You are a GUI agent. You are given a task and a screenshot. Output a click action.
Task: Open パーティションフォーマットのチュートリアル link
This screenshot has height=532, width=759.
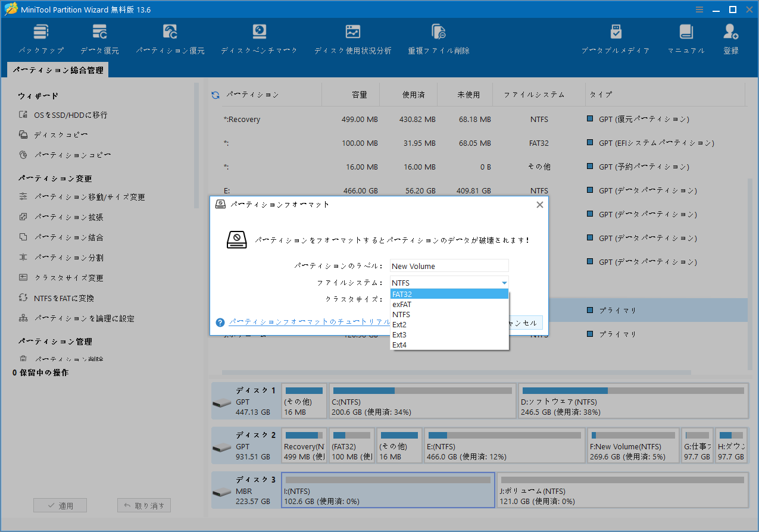click(x=310, y=322)
